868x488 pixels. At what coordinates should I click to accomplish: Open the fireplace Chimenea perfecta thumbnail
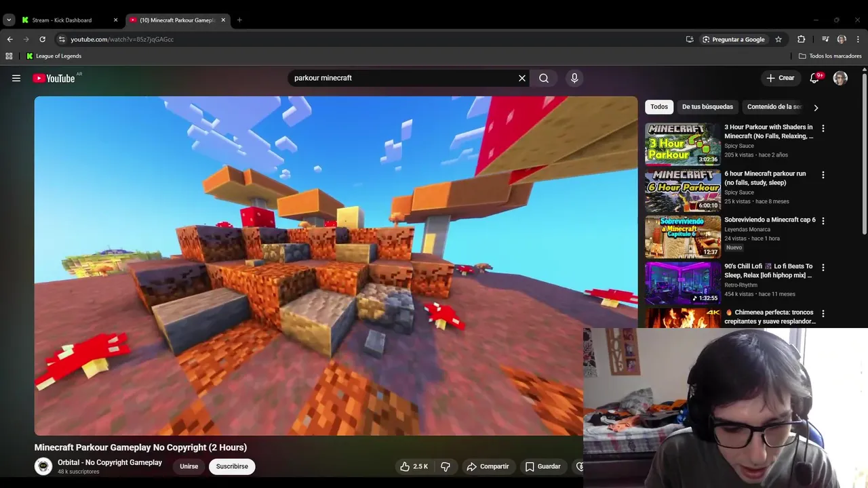[x=683, y=318]
